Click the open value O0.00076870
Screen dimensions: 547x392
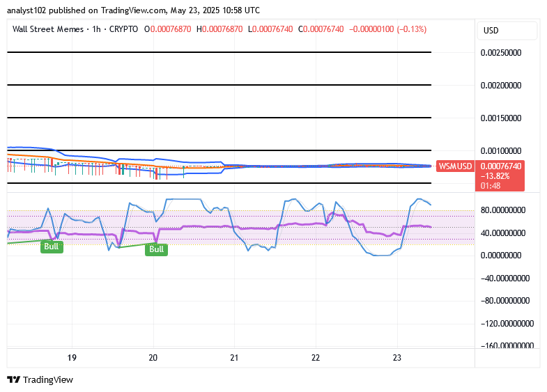click(168, 29)
